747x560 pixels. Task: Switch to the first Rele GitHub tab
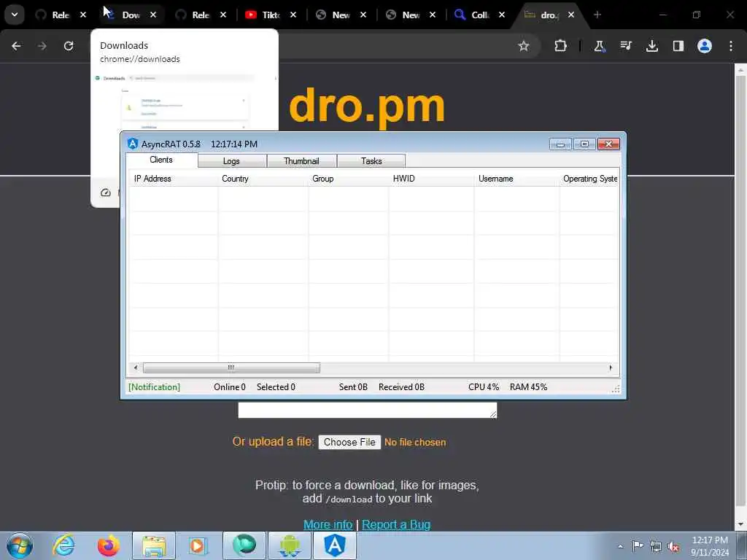(53, 15)
